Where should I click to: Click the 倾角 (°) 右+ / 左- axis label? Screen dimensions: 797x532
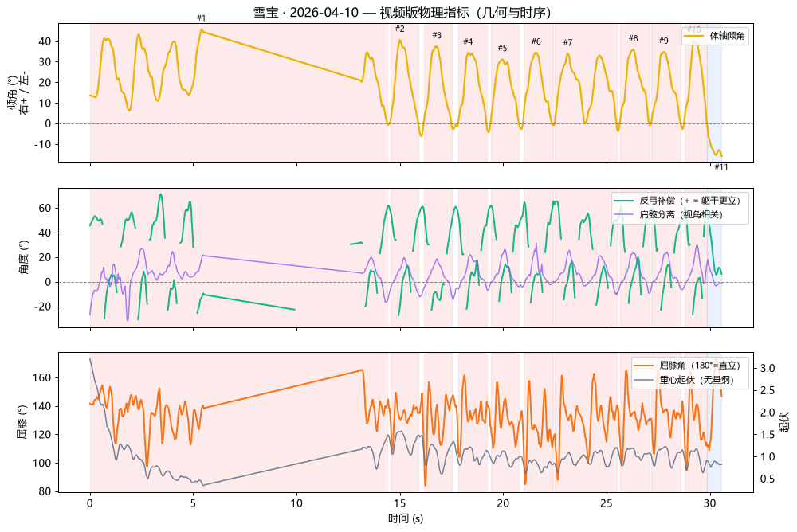click(18, 93)
